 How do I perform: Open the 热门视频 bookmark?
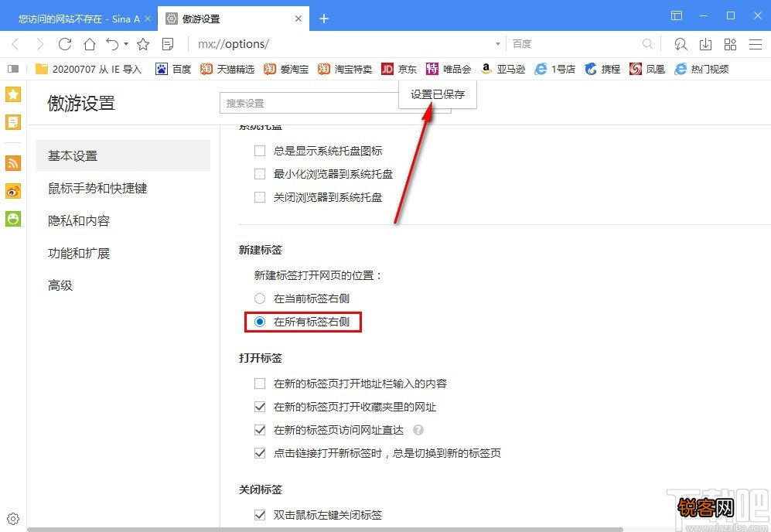(701, 69)
